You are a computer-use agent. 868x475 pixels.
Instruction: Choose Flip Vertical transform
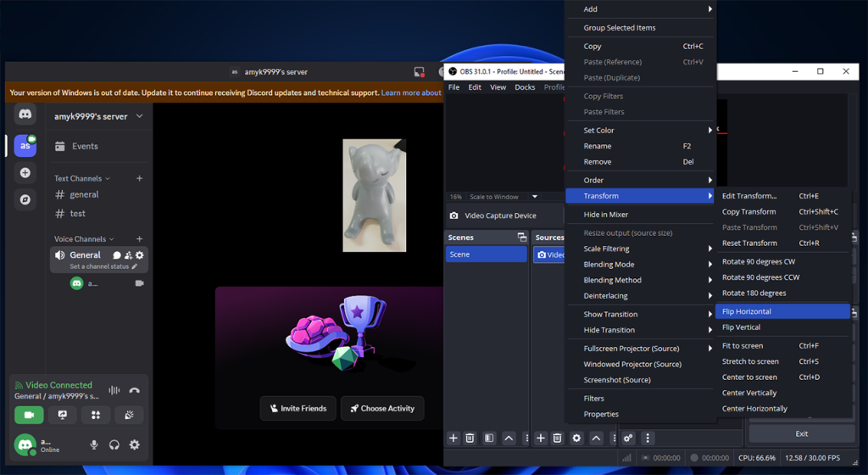point(782,327)
